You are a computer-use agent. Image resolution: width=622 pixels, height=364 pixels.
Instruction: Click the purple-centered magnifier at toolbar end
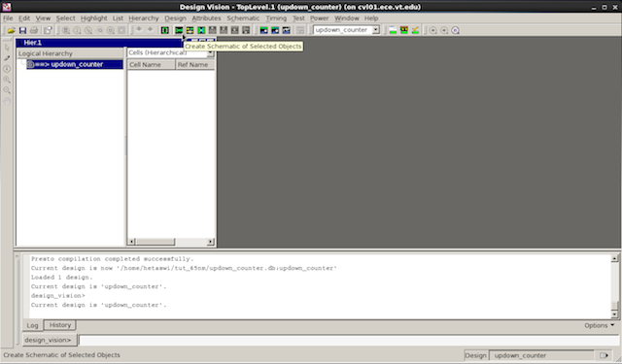pos(456,30)
